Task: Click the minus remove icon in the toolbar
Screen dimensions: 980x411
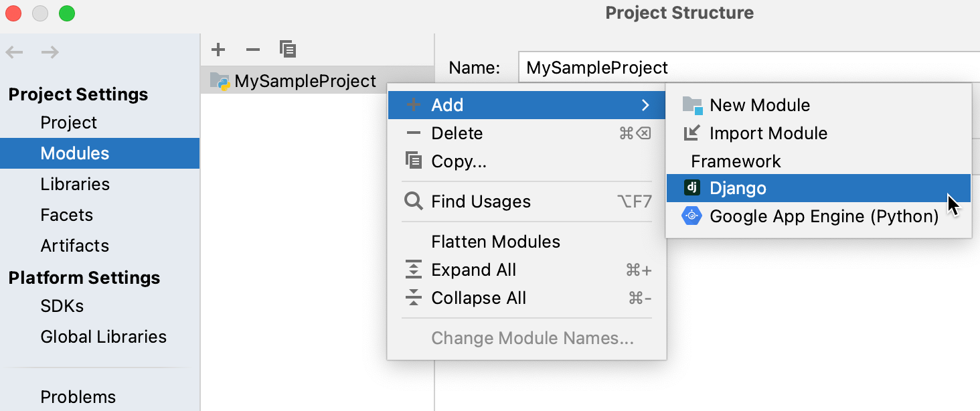Action: (253, 50)
